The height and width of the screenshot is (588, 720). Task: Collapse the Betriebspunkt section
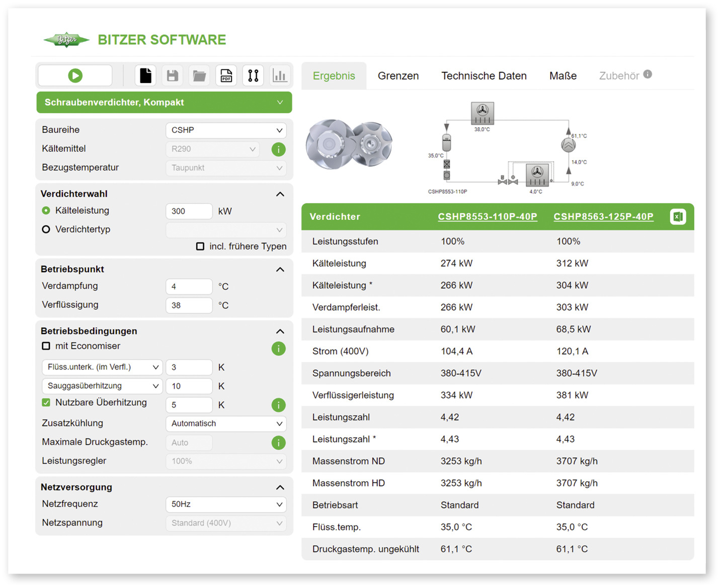[x=280, y=270]
